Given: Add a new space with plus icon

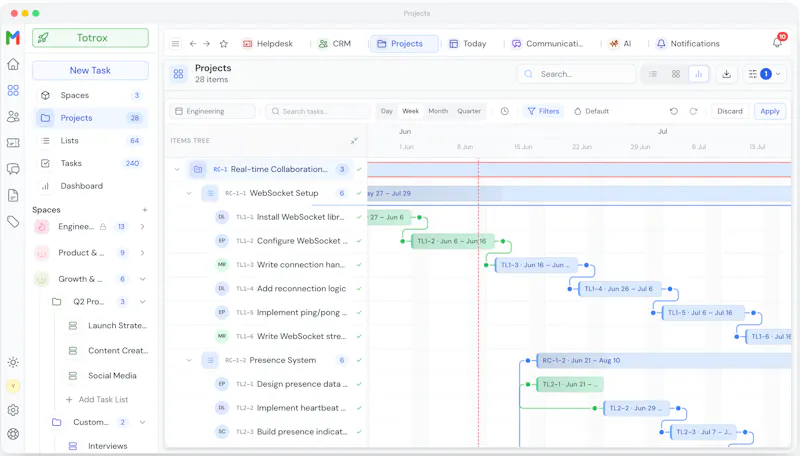Looking at the screenshot, I should tap(145, 210).
